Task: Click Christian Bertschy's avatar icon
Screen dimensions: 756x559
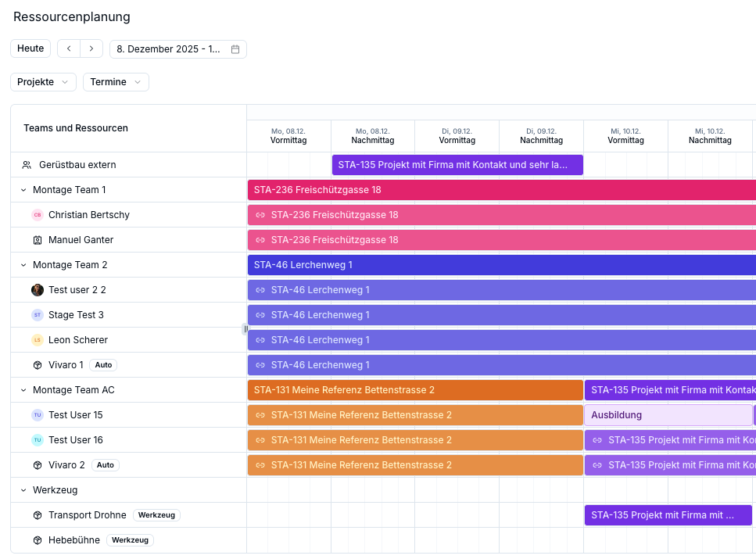Action: pyautogui.click(x=38, y=215)
